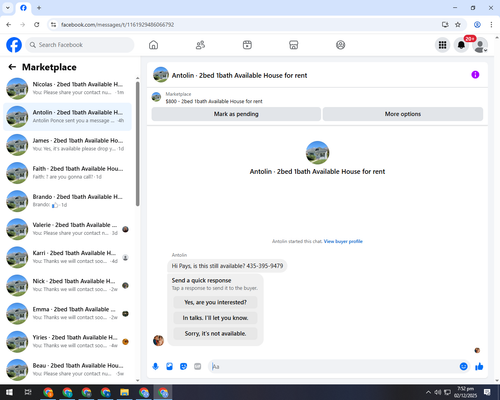Viewport: 500px width, 400px height.
Task: Open the James conversation
Action: coord(67,145)
